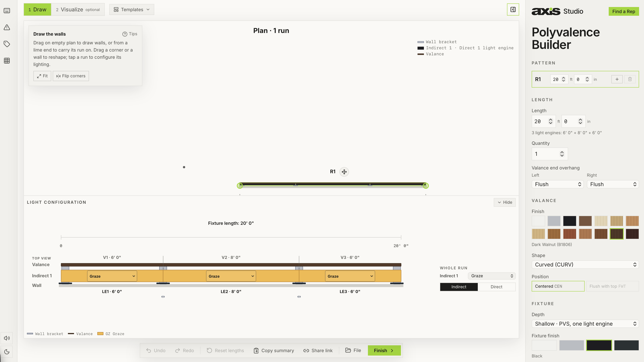Viewport: 644px width, 362px height.
Task: Open the LE2 Graze dropdown
Action: point(231,276)
